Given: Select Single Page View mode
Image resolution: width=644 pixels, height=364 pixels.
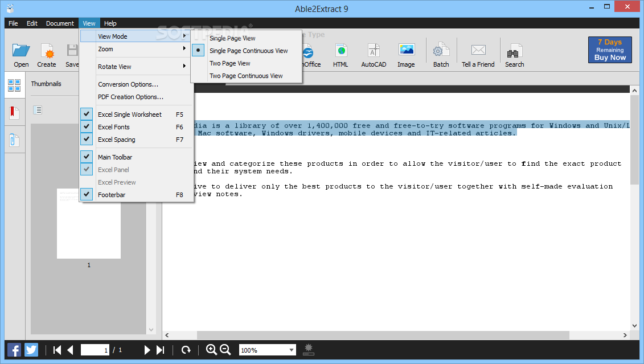Looking at the screenshot, I should [247, 38].
